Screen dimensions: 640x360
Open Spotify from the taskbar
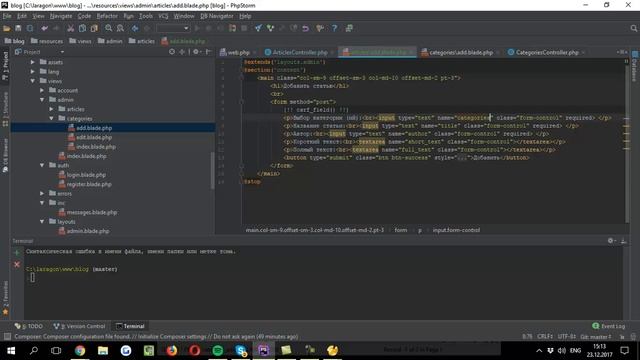tap(218, 350)
